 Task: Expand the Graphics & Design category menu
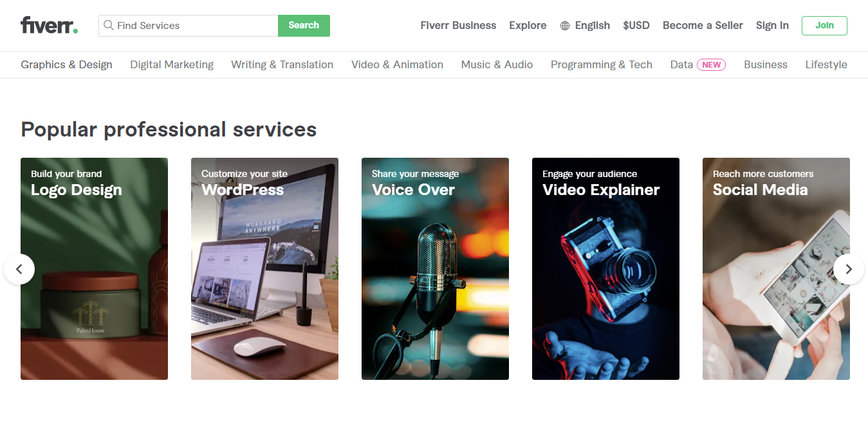pos(66,64)
